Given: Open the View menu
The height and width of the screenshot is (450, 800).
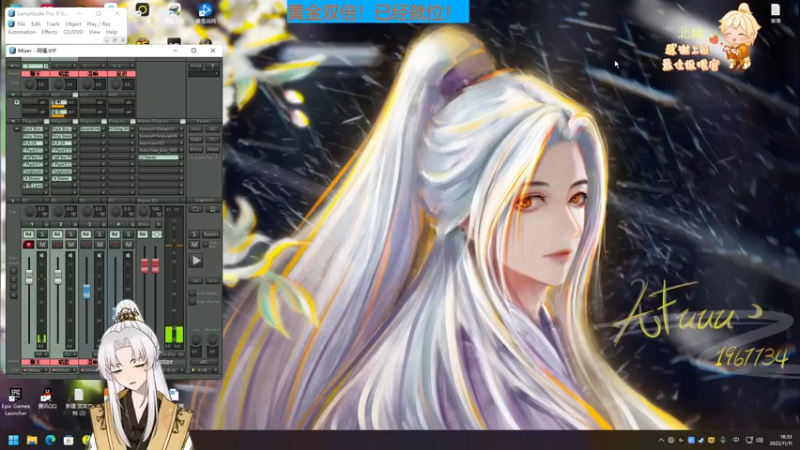Looking at the screenshot, I should tap(94, 32).
